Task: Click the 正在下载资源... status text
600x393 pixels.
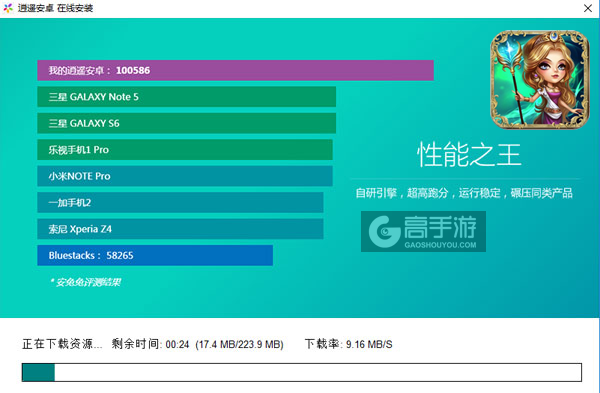Action: coord(62,344)
